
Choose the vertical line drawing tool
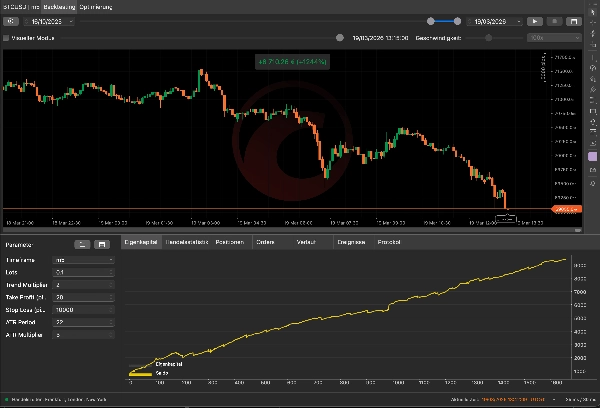pos(593,57)
